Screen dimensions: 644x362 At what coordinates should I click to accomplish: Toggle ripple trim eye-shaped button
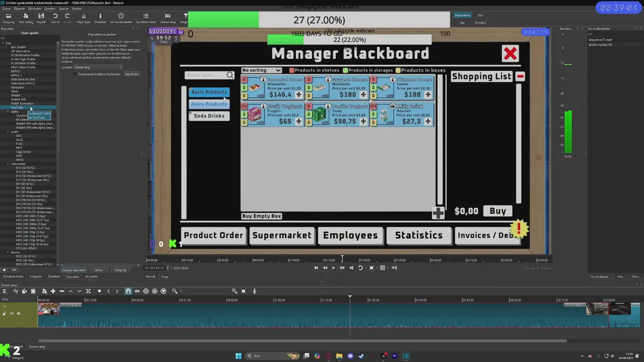click(137, 291)
